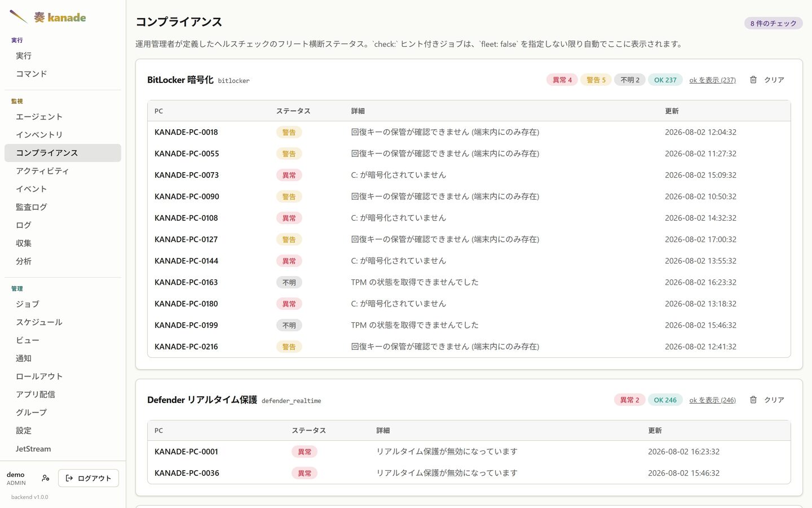Viewport: 812px width, 508px height.
Task: Click the OK 237 badge
Action: pyautogui.click(x=665, y=80)
